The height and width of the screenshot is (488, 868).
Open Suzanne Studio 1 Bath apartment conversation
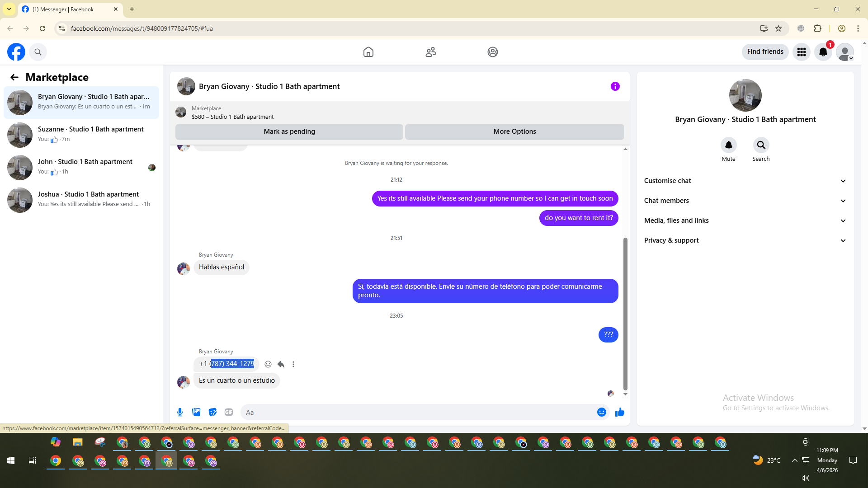(x=81, y=135)
